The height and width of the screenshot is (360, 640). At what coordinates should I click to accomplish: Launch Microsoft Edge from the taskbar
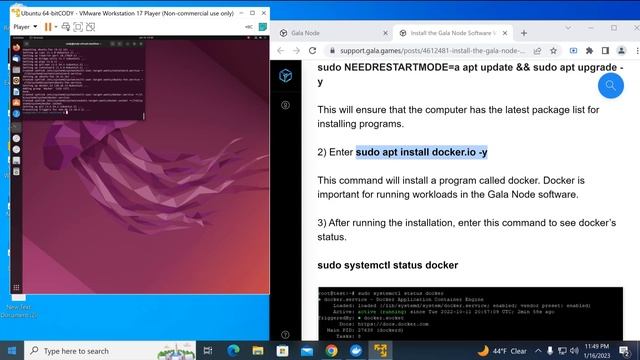coord(233,351)
